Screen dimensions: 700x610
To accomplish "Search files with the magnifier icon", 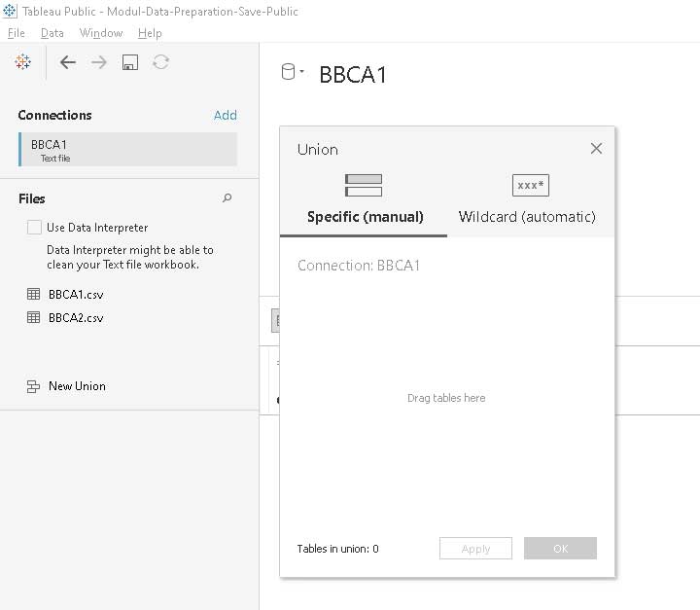I will 227,197.
